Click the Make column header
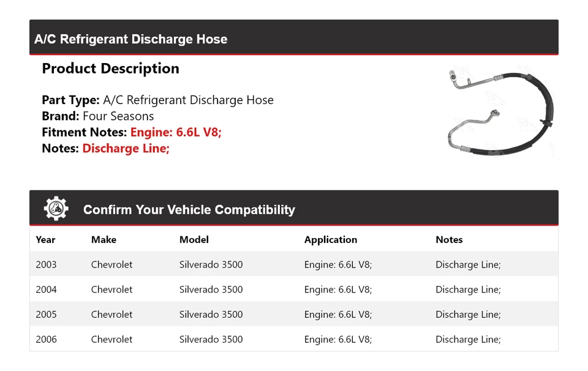Image resolution: width=588 pixels, height=371 pixels. coord(104,239)
